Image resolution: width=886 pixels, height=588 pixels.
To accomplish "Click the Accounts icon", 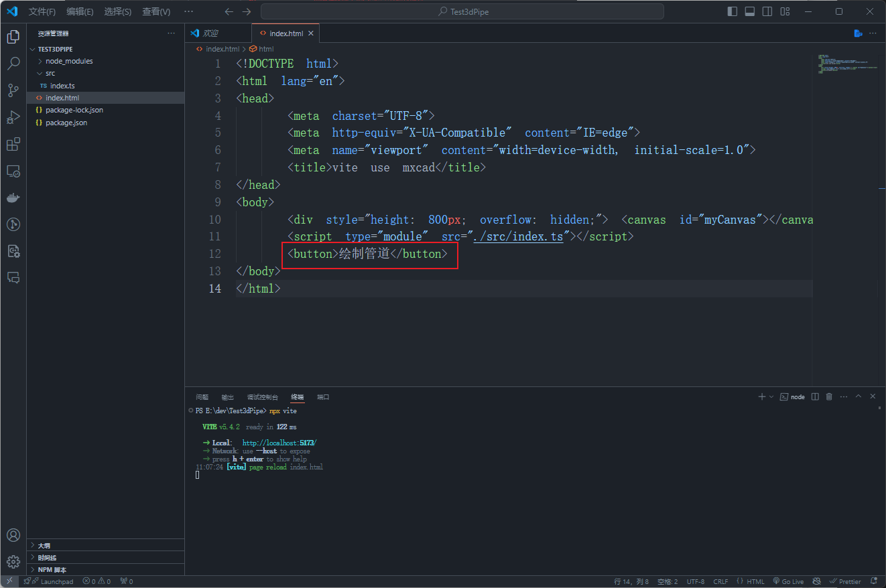I will [13, 535].
